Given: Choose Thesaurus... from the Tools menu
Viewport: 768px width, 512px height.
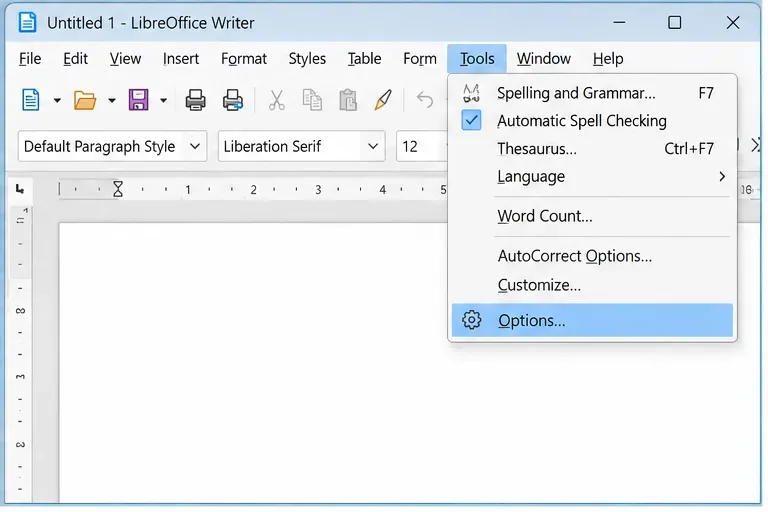Looking at the screenshot, I should click(x=592, y=148).
